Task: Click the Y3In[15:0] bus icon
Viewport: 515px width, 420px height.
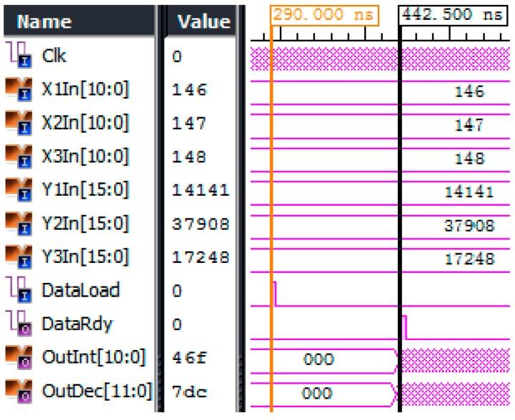Action: coord(19,257)
